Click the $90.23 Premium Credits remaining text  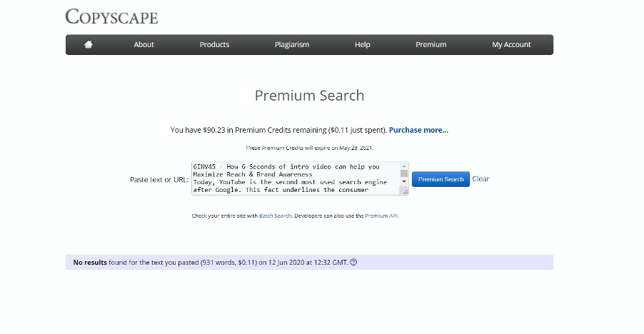click(279, 130)
